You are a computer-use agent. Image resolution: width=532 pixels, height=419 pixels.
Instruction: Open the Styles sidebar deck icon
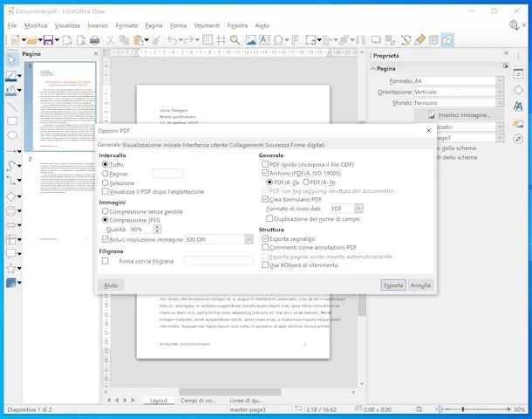pyautogui.click(x=518, y=106)
